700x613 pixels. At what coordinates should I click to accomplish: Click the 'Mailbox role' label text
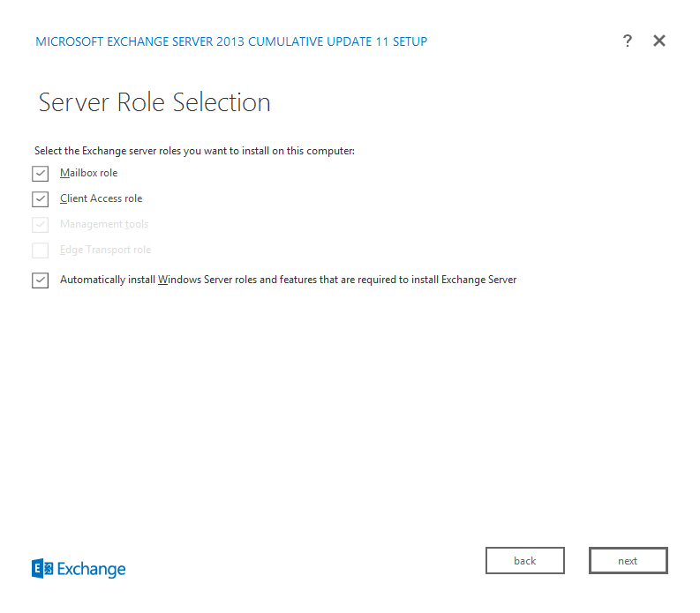coord(88,173)
